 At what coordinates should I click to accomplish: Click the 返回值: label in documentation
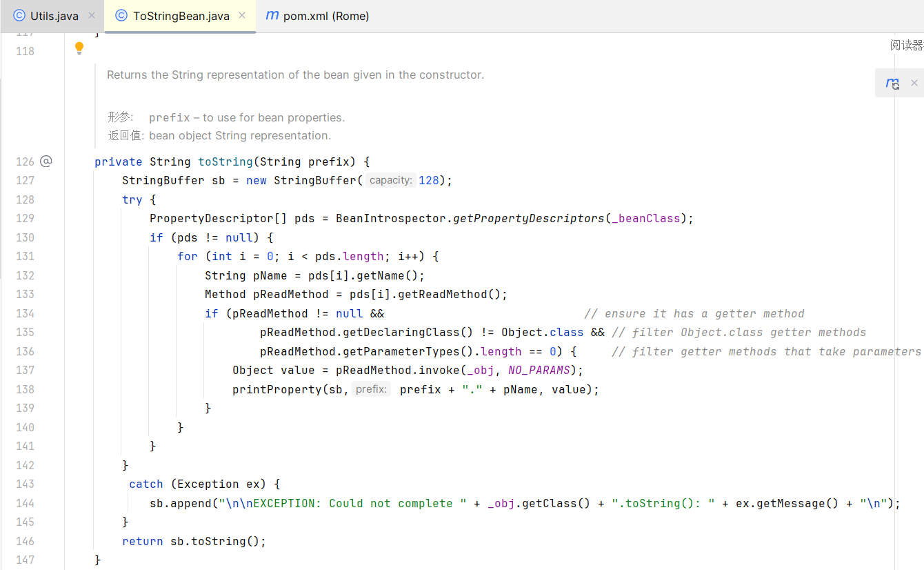pyautogui.click(x=126, y=135)
